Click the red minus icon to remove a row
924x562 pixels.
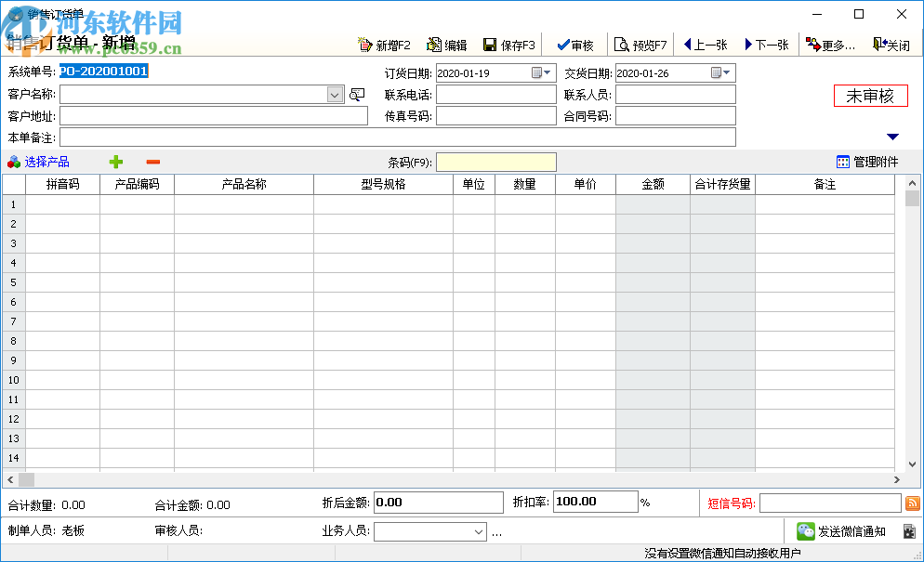[152, 161]
